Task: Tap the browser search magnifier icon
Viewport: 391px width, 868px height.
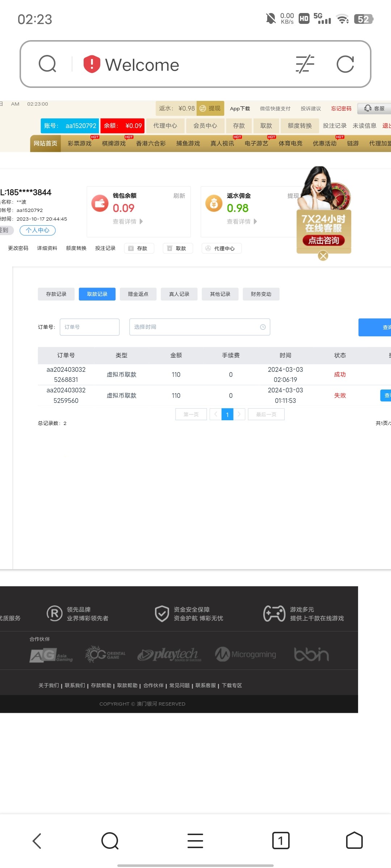Action: pos(47,64)
